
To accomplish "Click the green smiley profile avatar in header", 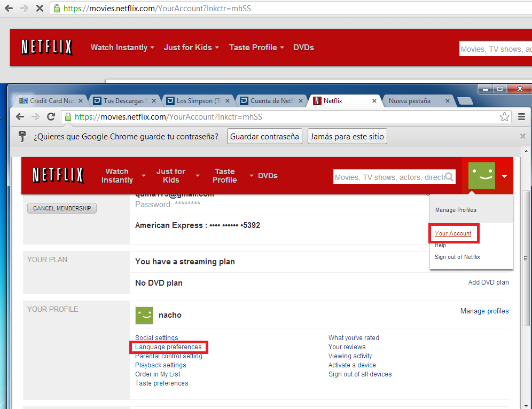I will tap(481, 175).
